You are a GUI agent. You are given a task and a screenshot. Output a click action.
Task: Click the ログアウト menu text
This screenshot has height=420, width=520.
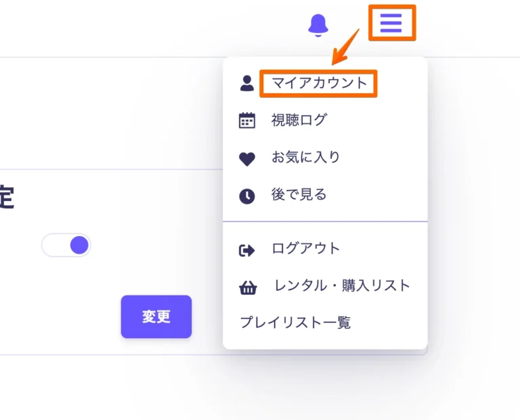(306, 248)
